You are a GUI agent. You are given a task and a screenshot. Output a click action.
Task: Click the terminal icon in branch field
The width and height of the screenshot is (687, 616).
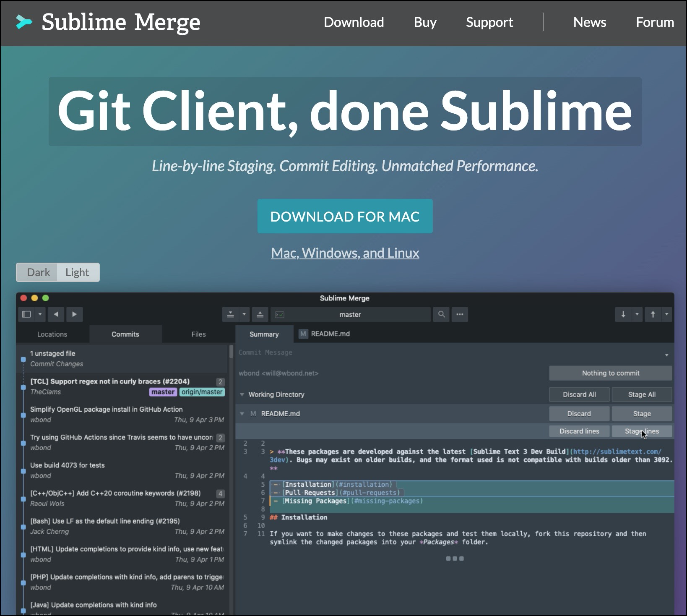point(280,315)
